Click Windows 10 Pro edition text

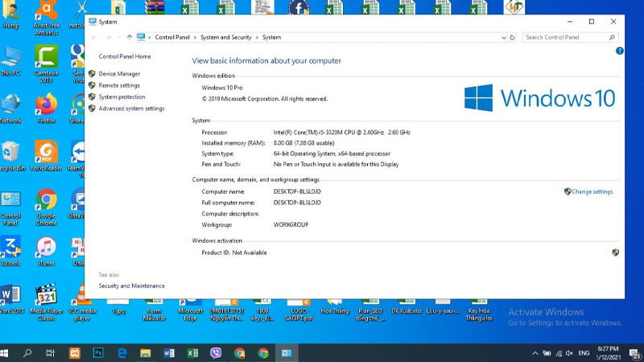222,88
